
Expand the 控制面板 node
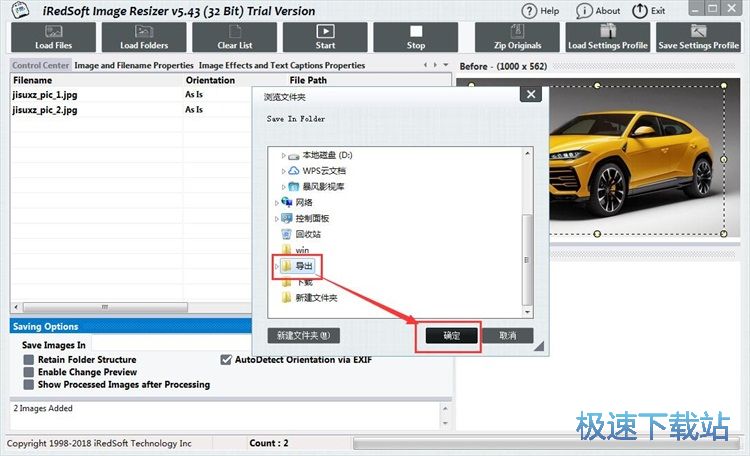coord(276,219)
